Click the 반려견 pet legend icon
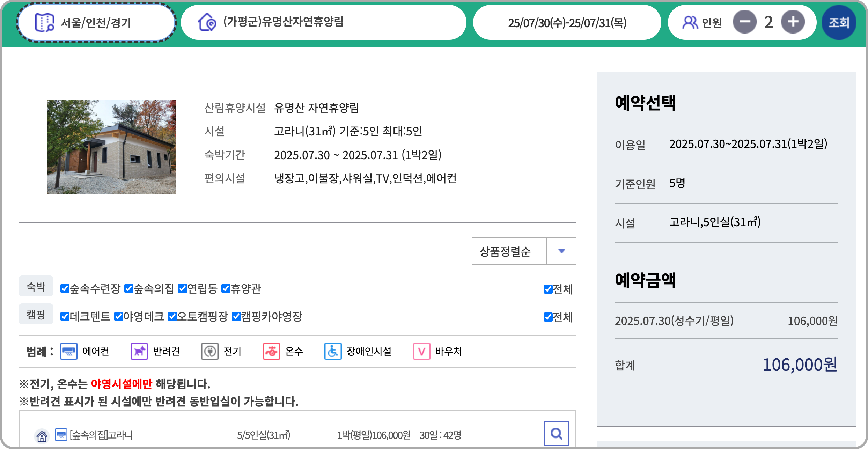The image size is (868, 449). [x=139, y=351]
